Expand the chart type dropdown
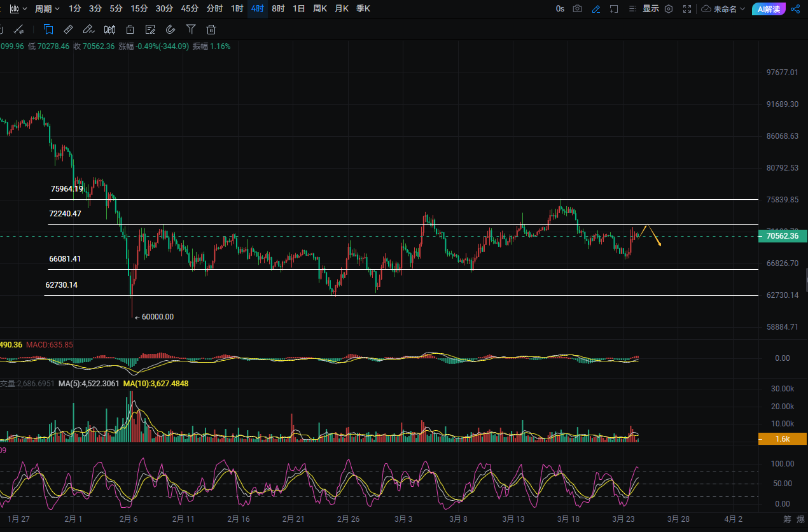Viewport: 808px width, 532px height. tap(18, 9)
